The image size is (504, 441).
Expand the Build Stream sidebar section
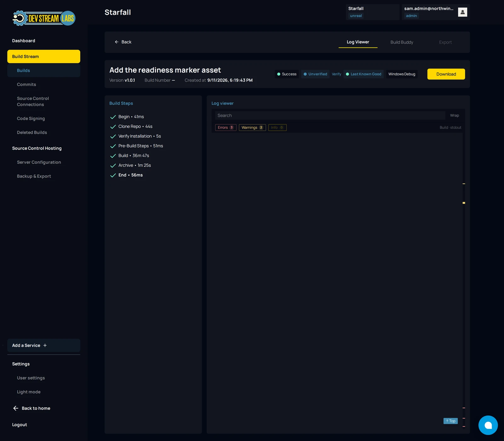[x=44, y=56]
